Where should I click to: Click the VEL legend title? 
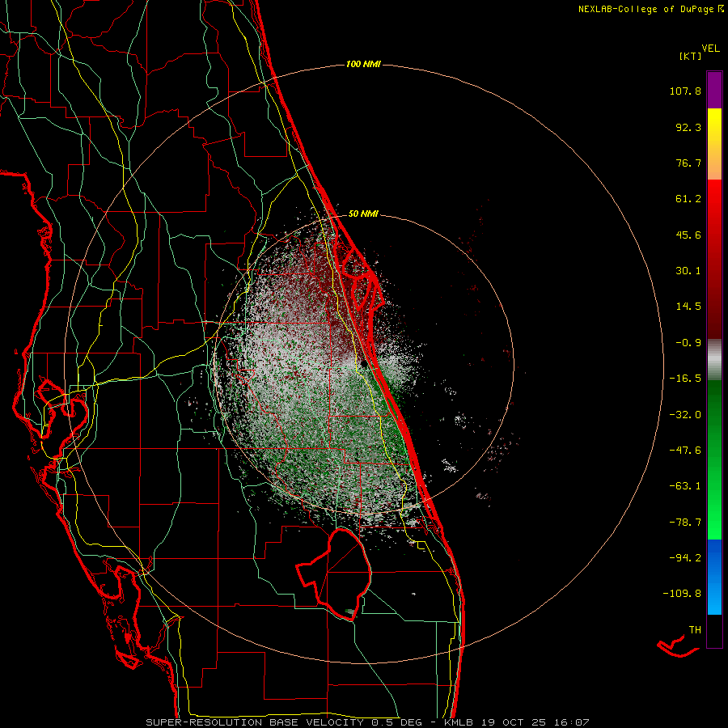[711, 49]
